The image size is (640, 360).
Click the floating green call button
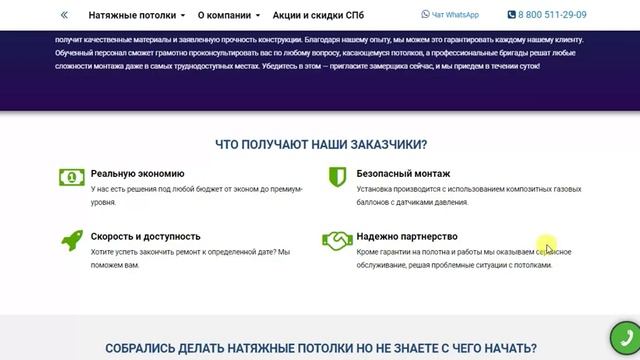pos(625,338)
